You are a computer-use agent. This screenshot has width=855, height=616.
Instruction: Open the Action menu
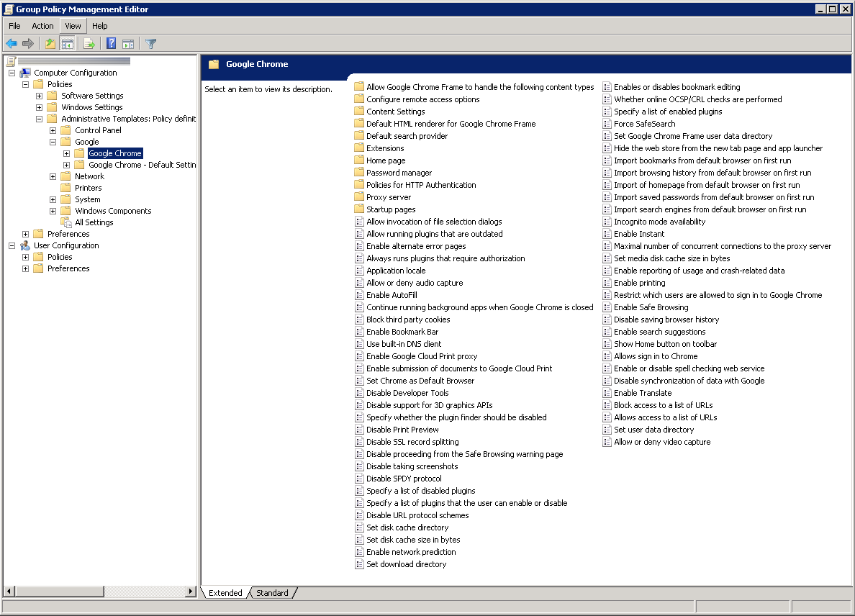(42, 26)
